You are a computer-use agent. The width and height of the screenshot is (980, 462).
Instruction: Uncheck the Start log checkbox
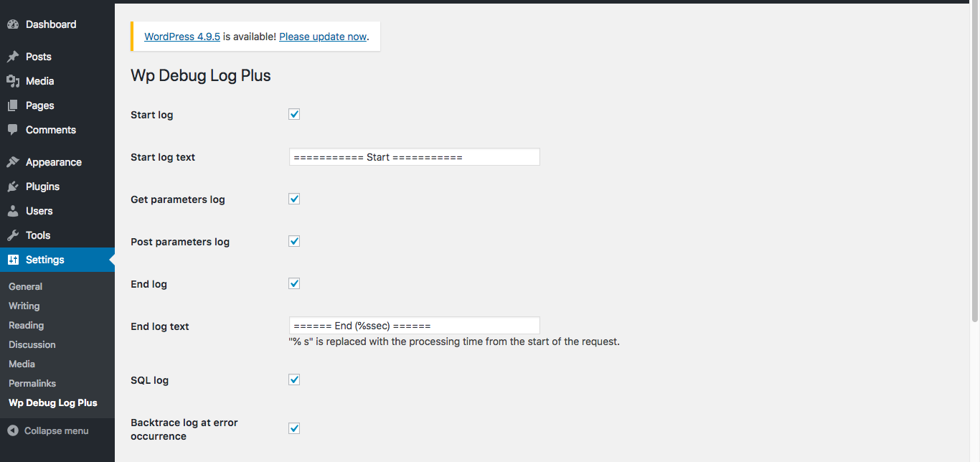[x=294, y=114]
